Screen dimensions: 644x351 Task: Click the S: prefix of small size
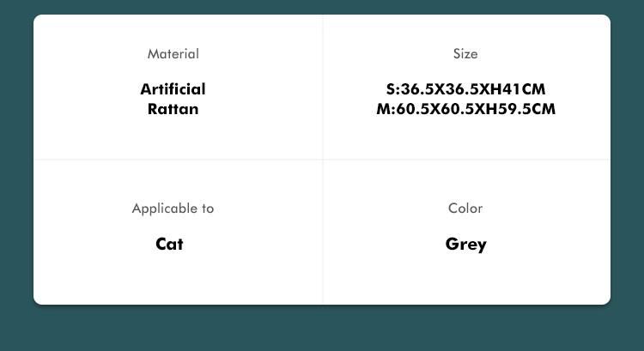pyautogui.click(x=392, y=89)
